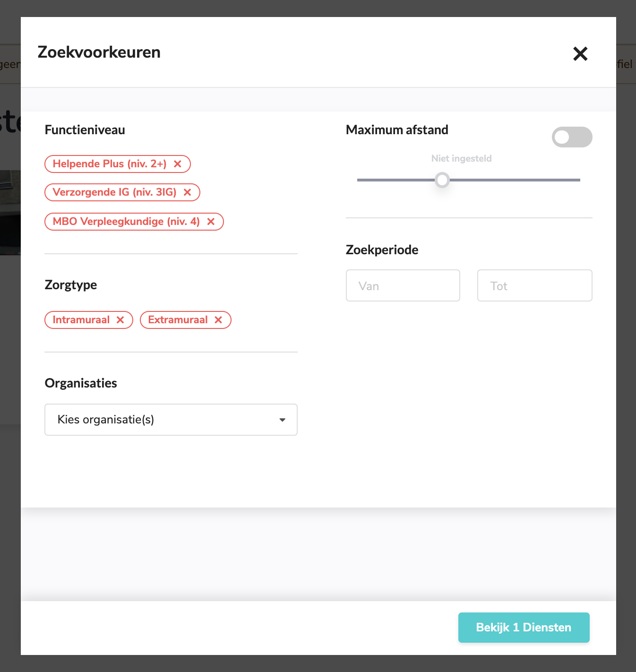Viewport: 636px width, 672px height.
Task: Click the left end of the distance slider track
Action: pyautogui.click(x=360, y=180)
